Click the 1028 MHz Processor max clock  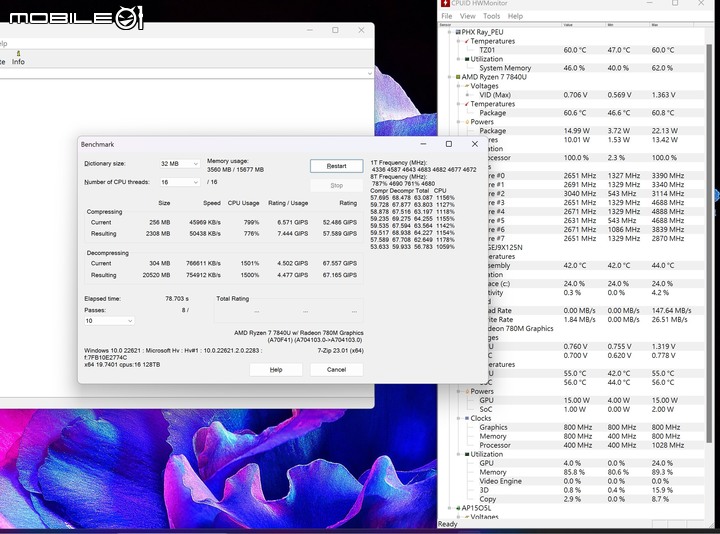click(x=668, y=445)
